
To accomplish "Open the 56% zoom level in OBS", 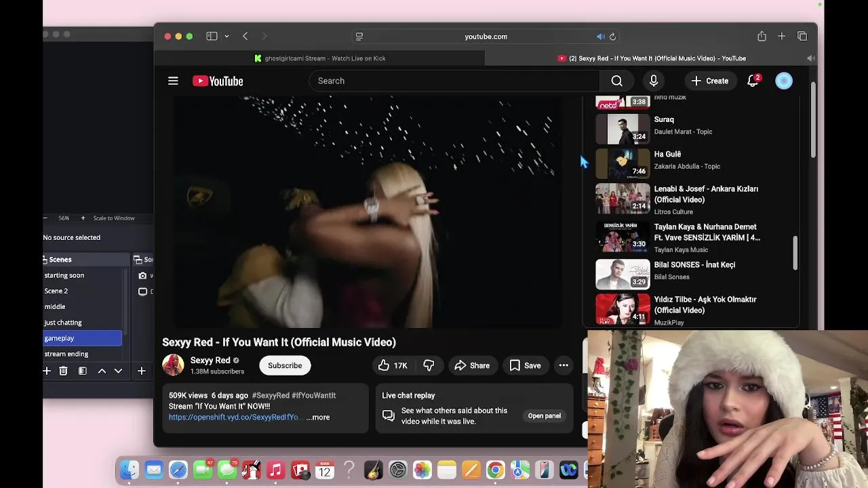I will [x=64, y=218].
